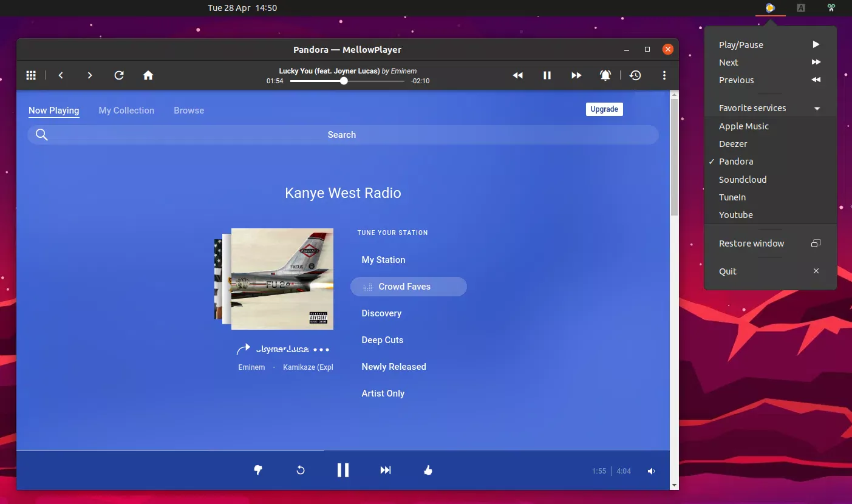This screenshot has width=852, height=504.
Task: Select the Deep Cuts station mode
Action: (x=382, y=340)
